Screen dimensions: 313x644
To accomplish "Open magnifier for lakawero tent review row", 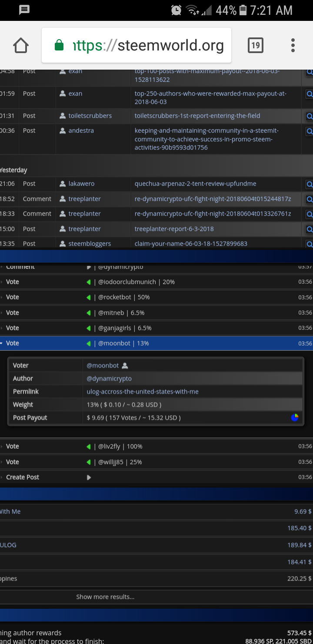I will click(310, 184).
